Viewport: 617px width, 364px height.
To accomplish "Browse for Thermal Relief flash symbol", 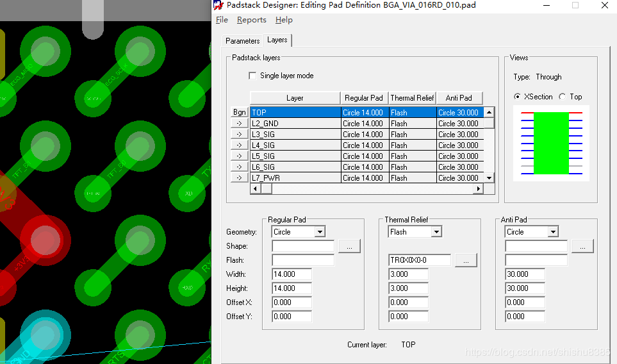I will pyautogui.click(x=466, y=260).
